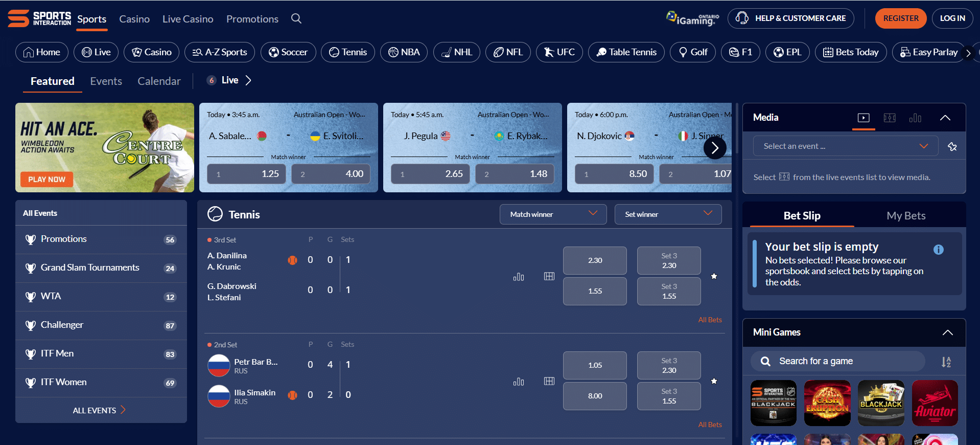This screenshot has height=445, width=980.
Task: Bet Djokovic to win at 8.50
Action: click(x=614, y=174)
